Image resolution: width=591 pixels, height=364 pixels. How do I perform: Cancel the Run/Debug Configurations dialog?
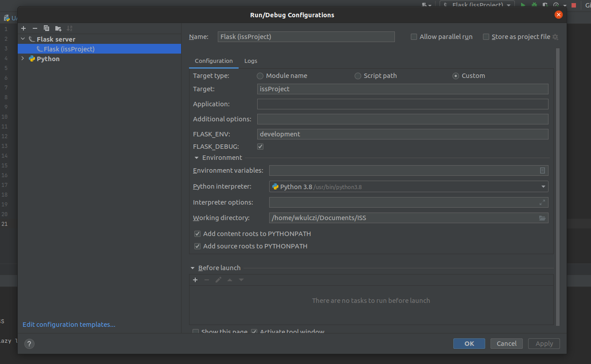click(506, 344)
